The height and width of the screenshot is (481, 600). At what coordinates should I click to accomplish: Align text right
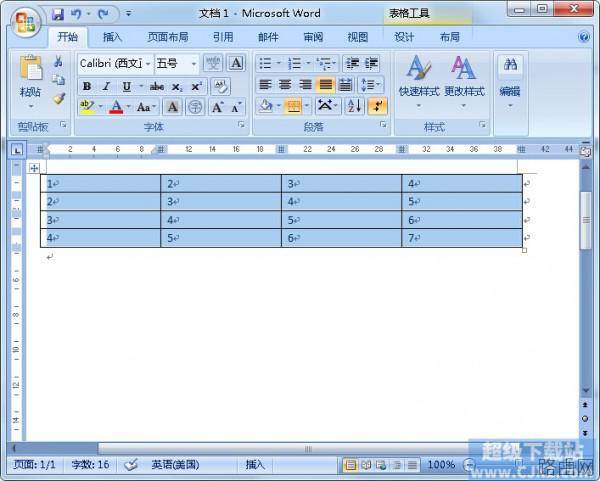pyautogui.click(x=305, y=85)
